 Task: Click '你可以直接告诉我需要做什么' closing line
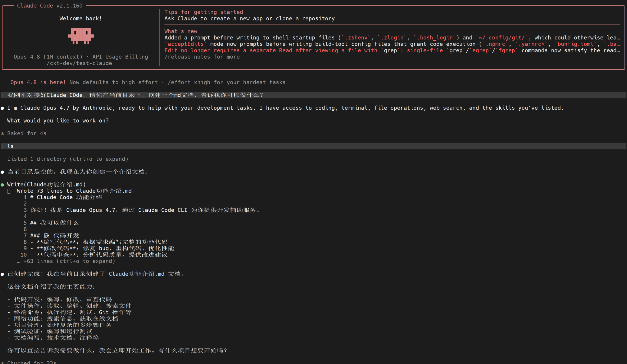click(117, 351)
